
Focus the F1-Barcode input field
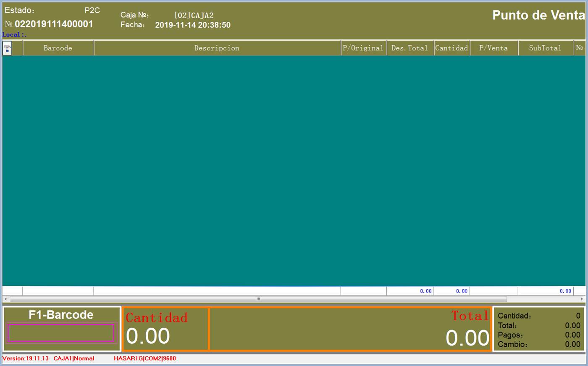point(61,333)
